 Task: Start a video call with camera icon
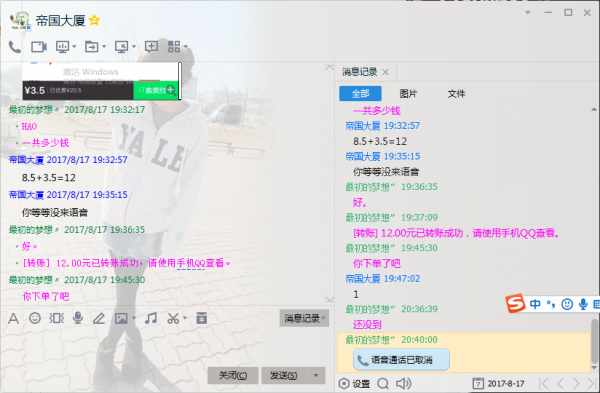coord(39,47)
